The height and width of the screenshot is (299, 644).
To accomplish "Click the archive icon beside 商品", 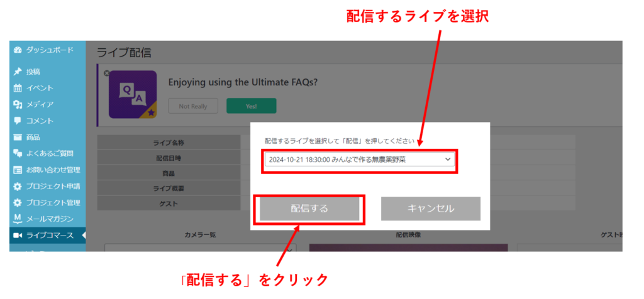I will (x=18, y=137).
